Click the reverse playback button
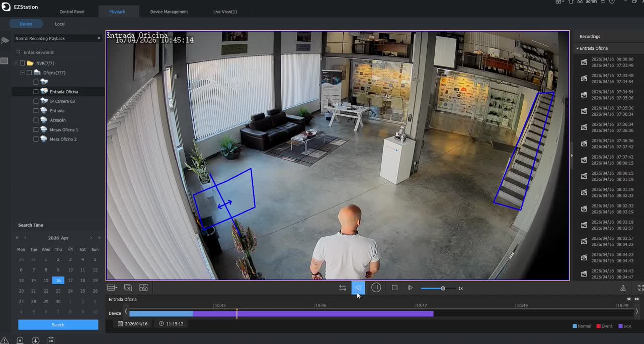 [358, 288]
